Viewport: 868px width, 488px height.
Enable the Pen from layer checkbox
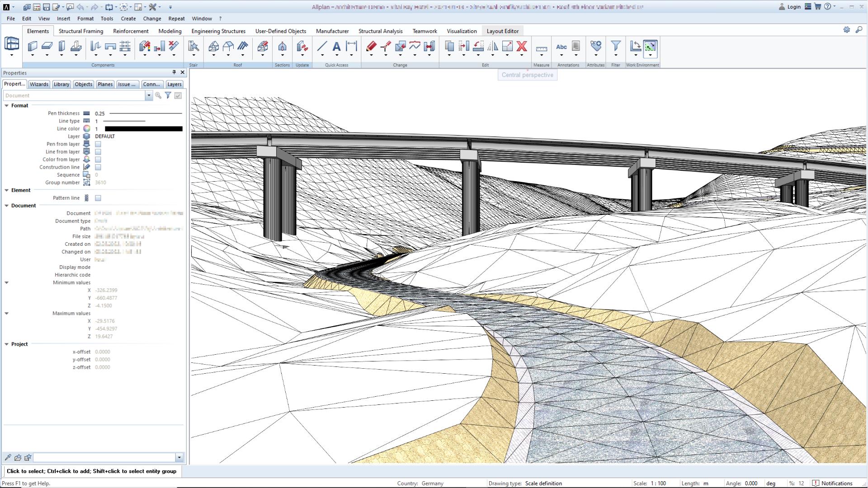pos(98,144)
